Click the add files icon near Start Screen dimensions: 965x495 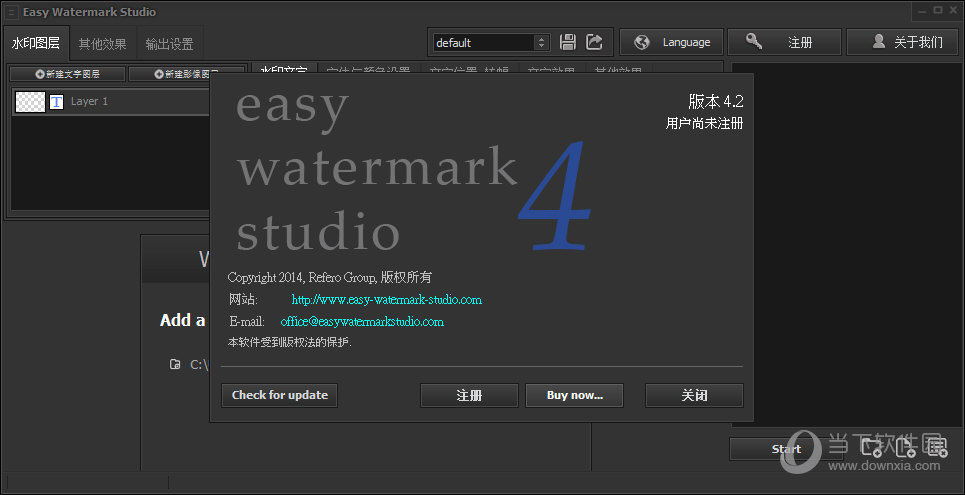tap(906, 446)
